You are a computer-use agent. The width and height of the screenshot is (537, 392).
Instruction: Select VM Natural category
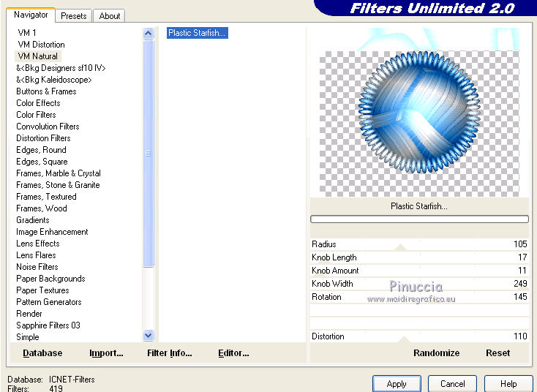[x=37, y=56]
